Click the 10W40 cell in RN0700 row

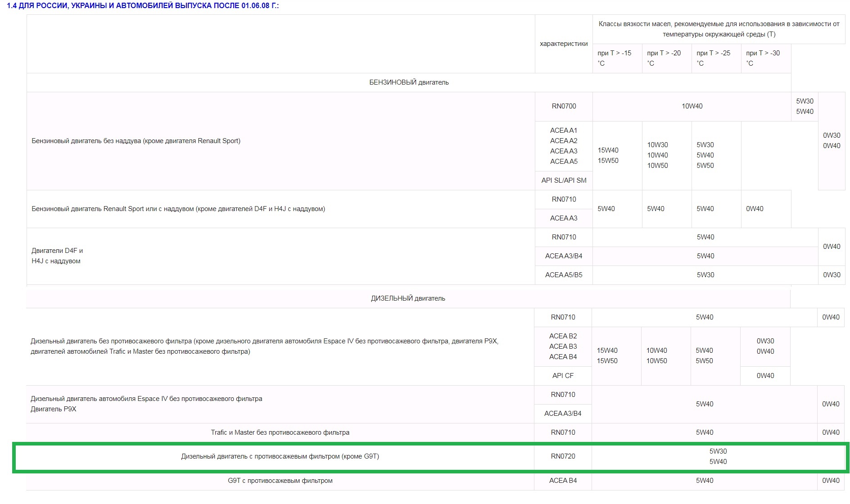(692, 106)
